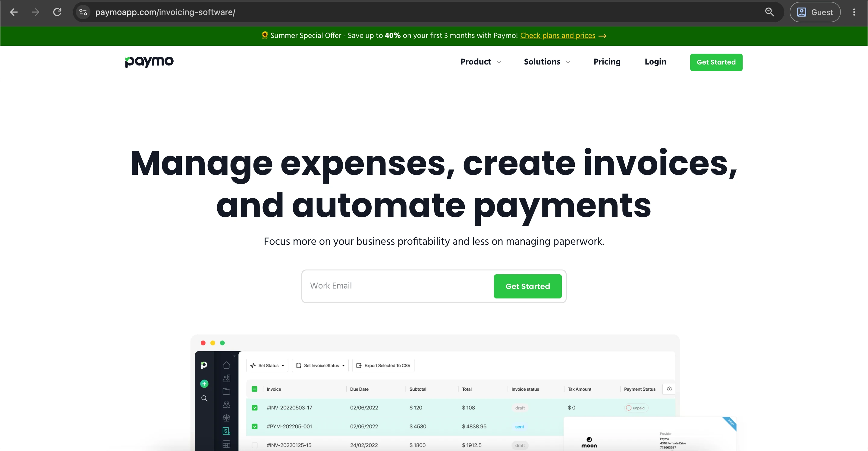
Task: Open the table column settings gear
Action: 669,389
